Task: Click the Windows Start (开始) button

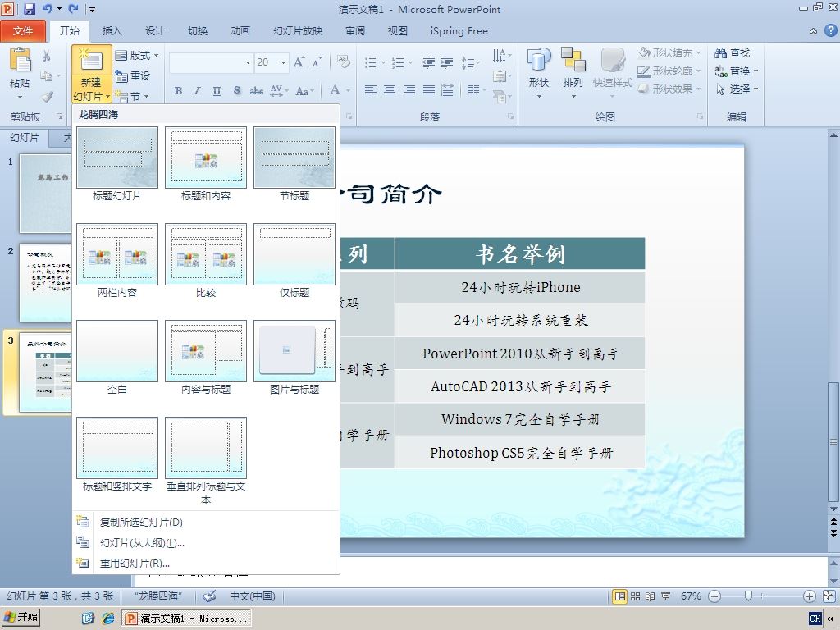Action: [x=21, y=617]
